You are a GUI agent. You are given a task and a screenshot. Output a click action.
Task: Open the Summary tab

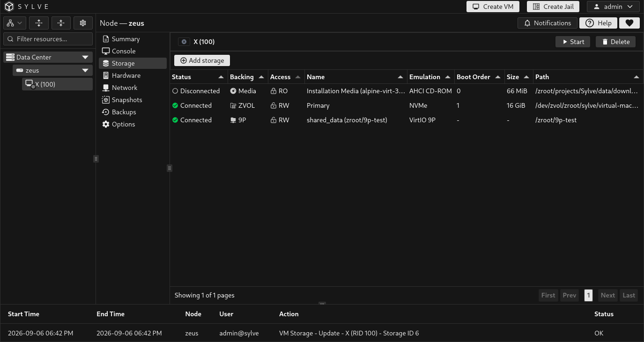(x=133, y=39)
